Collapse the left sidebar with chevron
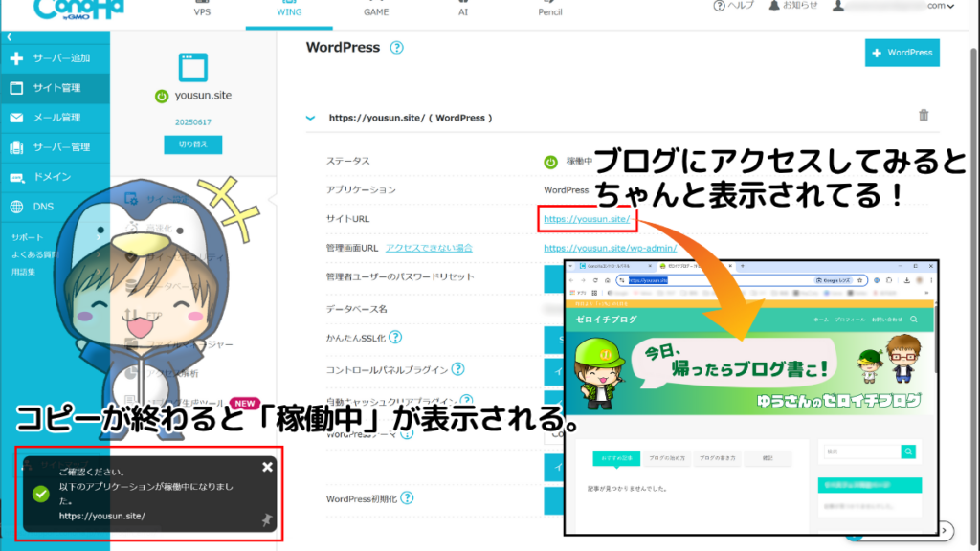This screenshot has height=551, width=980. click(10, 37)
